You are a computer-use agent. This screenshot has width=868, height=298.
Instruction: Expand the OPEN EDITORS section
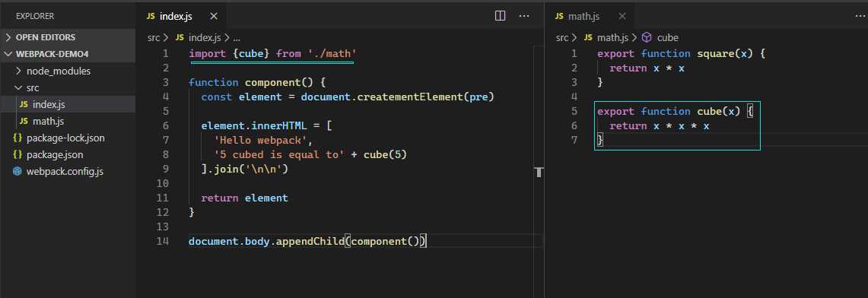(x=8, y=37)
